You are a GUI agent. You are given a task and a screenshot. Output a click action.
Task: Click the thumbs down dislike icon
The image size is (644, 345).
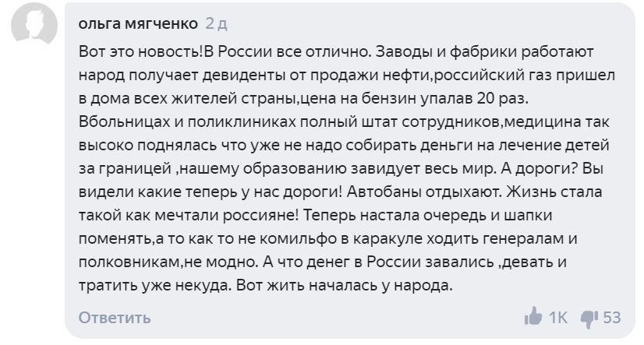pyautogui.click(x=589, y=316)
